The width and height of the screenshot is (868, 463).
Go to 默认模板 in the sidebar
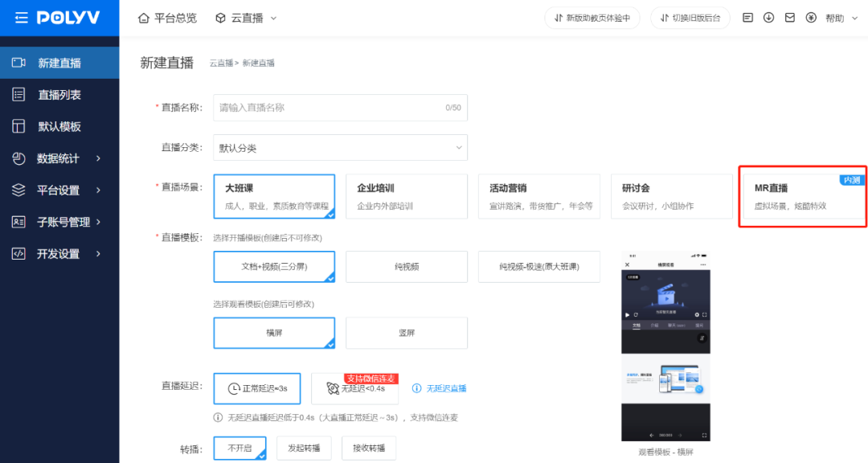pos(59,126)
